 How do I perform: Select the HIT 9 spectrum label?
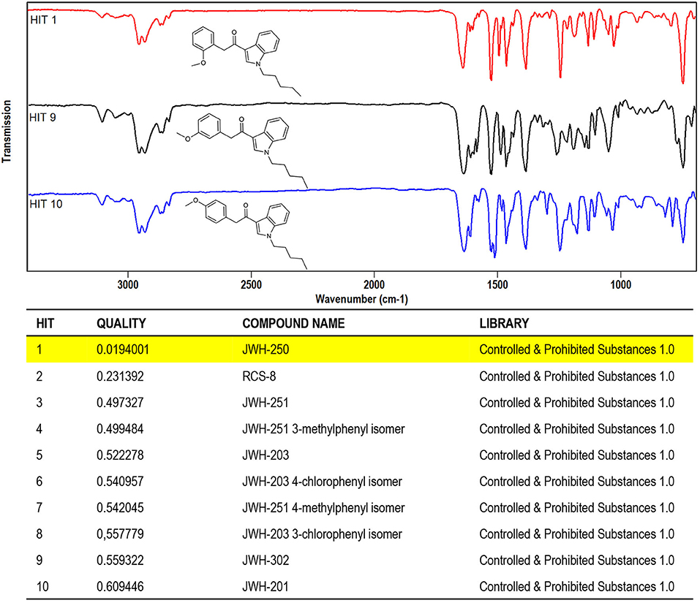pyautogui.click(x=42, y=118)
